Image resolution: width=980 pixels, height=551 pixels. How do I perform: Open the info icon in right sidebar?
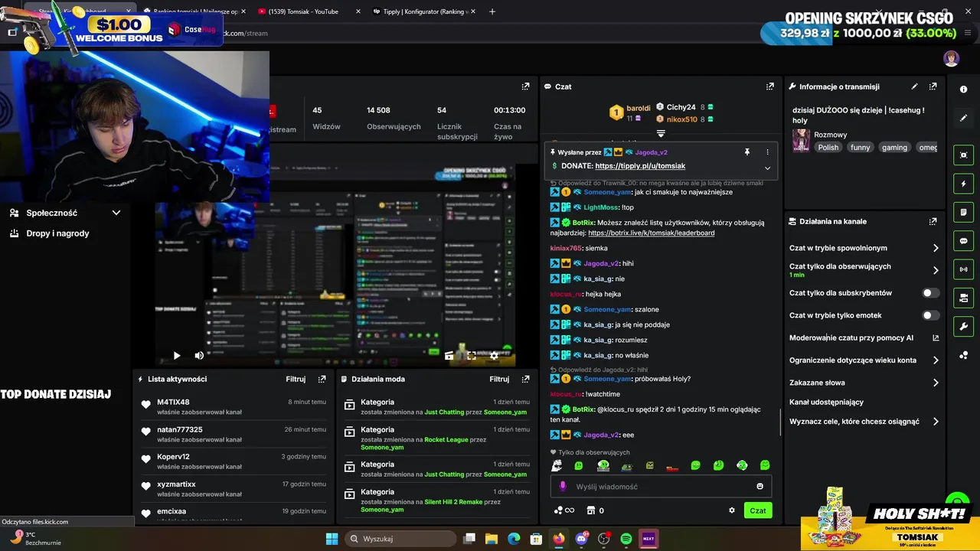point(963,90)
